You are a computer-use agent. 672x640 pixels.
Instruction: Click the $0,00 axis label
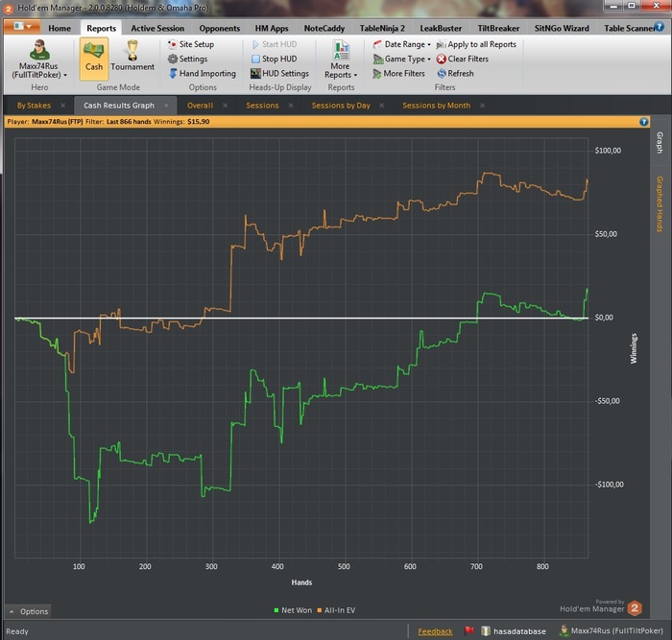click(604, 318)
